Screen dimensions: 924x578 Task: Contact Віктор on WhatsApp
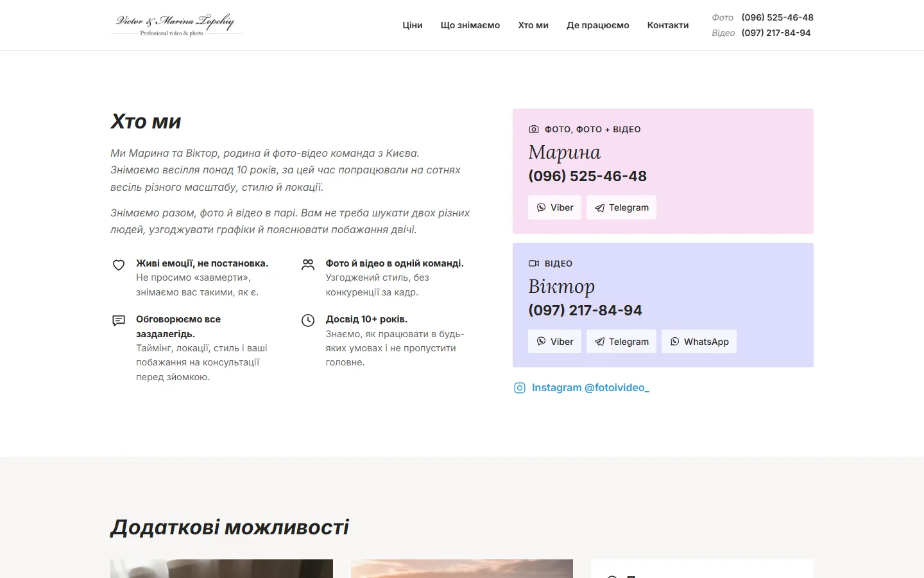699,342
